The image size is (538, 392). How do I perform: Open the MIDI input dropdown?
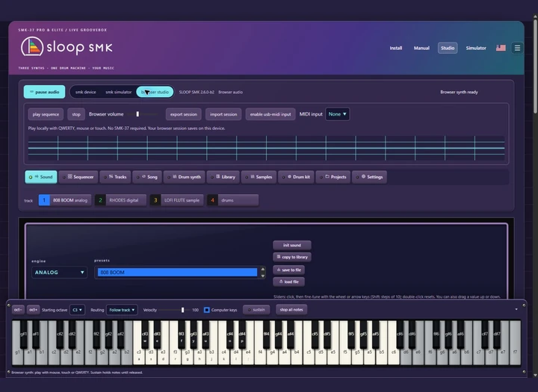pyautogui.click(x=337, y=114)
